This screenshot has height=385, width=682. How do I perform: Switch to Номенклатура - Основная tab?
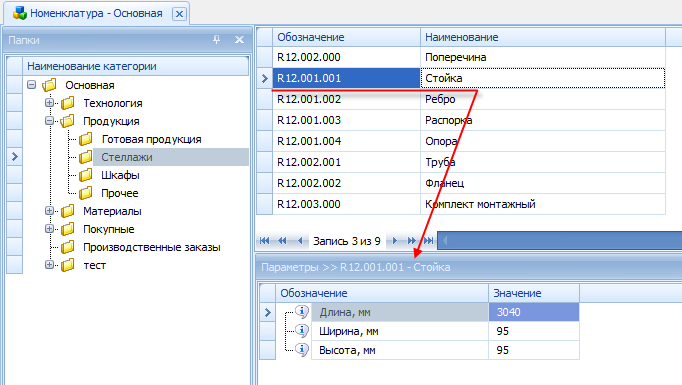tap(96, 13)
